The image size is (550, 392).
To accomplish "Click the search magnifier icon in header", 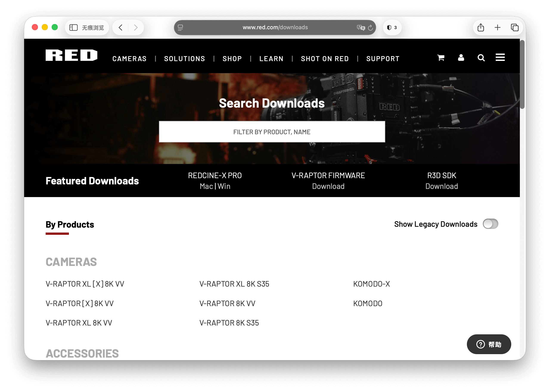I will (481, 58).
